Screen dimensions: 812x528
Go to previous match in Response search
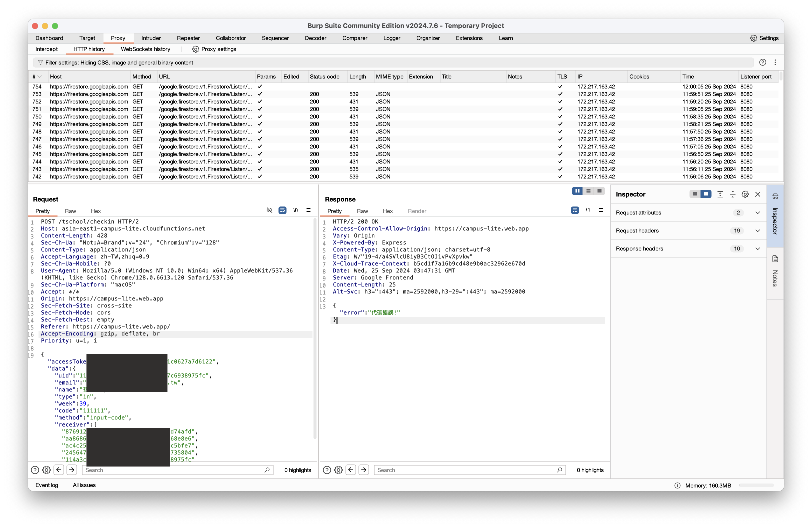click(351, 470)
